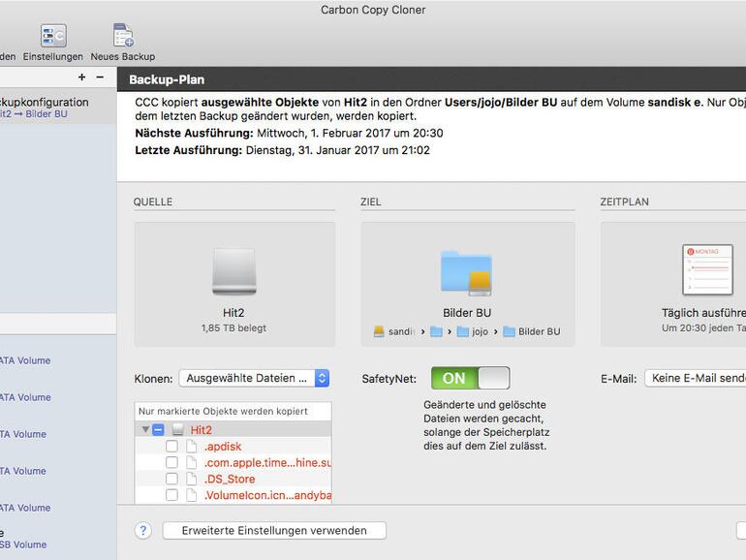The image size is (746, 560).
Task: Click the .apdisk document icon
Action: 191,447
